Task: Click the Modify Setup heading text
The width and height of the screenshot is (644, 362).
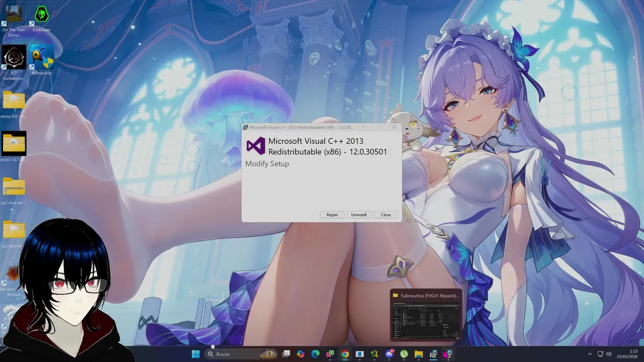Action: (267, 164)
